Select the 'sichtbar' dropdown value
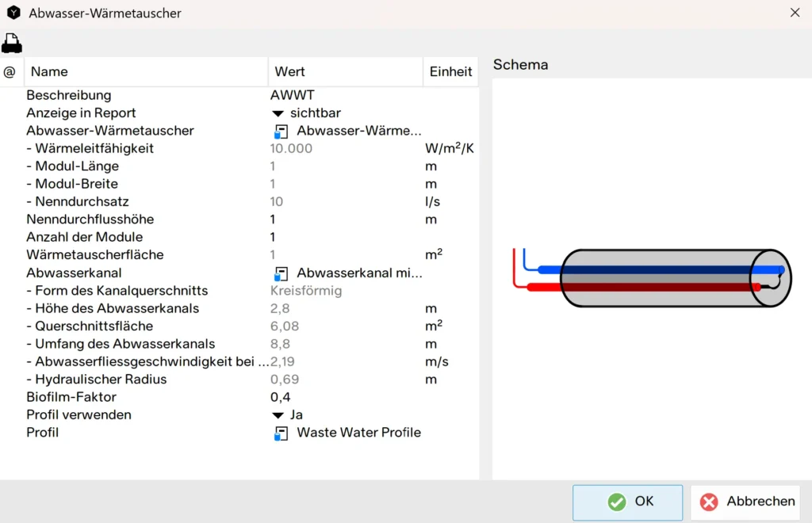 click(316, 113)
